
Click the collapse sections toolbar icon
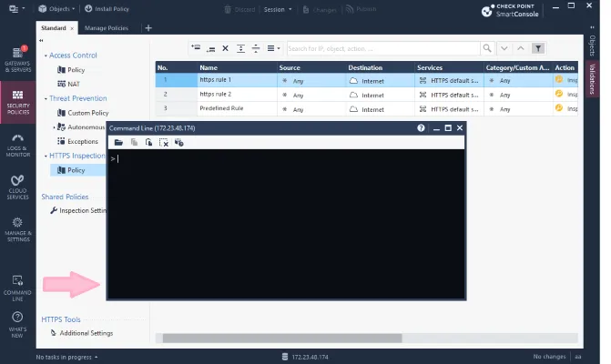[256, 48]
